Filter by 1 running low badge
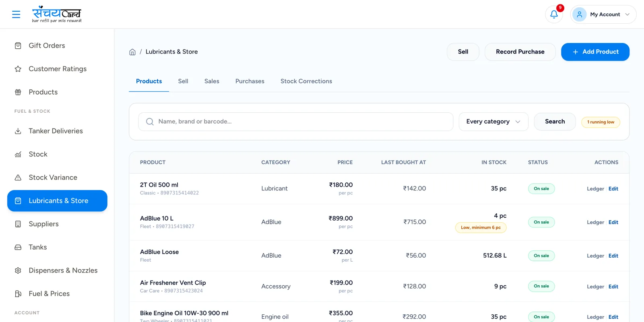Screen dimensions: 644x322 [601, 122]
